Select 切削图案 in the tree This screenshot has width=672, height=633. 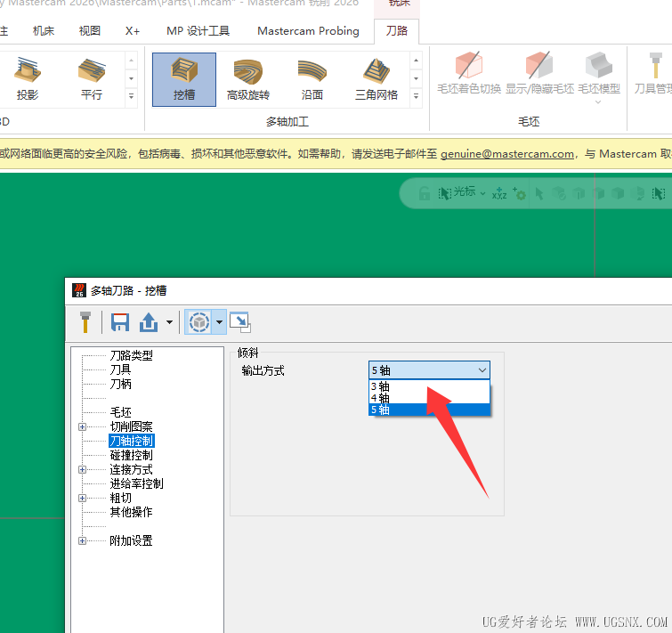[x=131, y=426]
